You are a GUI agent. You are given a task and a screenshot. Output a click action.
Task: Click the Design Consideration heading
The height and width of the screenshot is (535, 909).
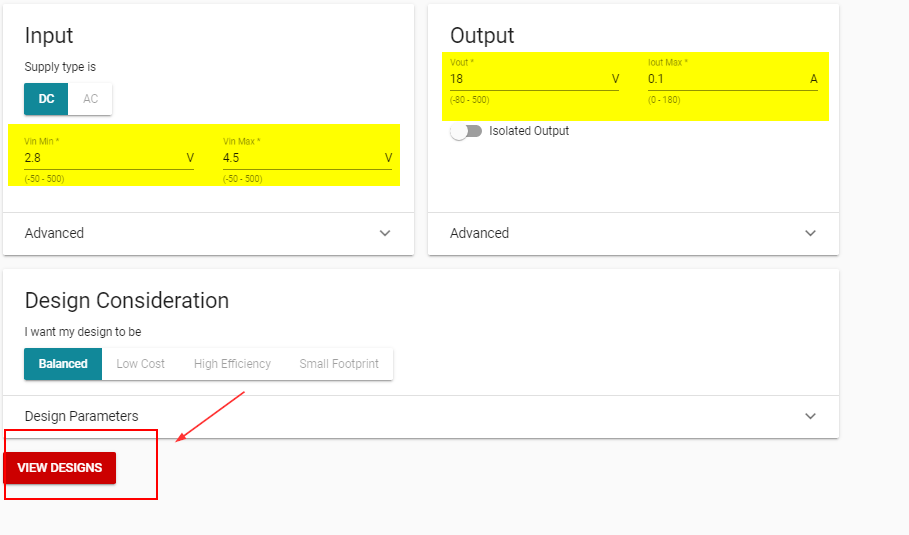[x=127, y=300]
